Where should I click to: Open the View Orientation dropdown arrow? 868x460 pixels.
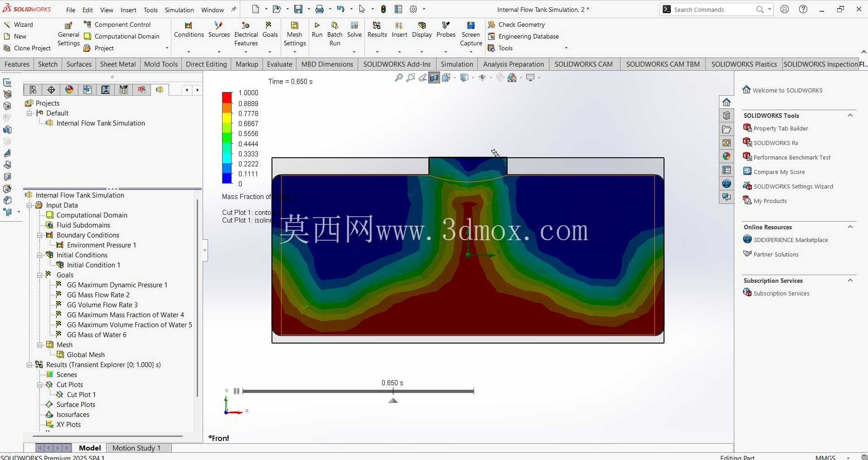[455, 78]
